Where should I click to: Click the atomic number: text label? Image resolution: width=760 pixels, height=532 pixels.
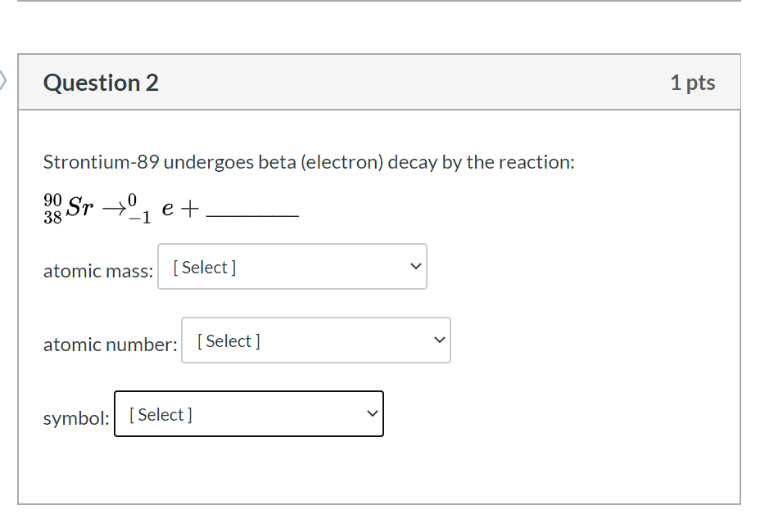109,345
